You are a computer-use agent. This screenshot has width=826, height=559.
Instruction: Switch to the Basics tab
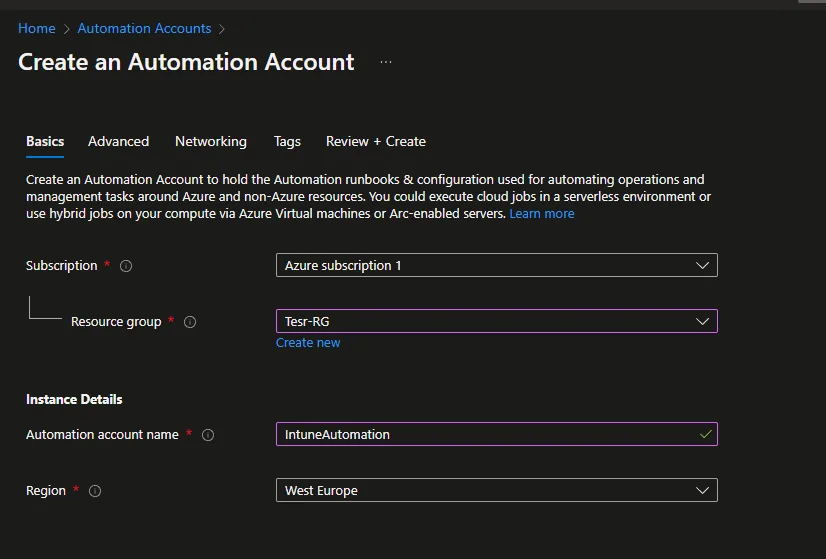click(45, 141)
